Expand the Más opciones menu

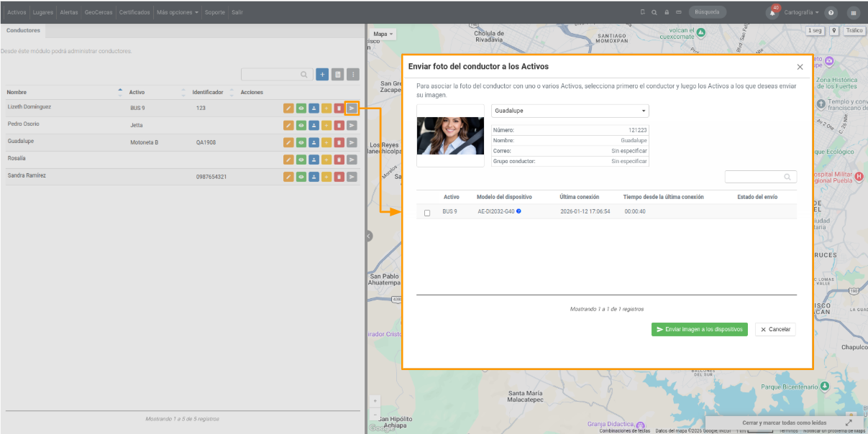178,12
